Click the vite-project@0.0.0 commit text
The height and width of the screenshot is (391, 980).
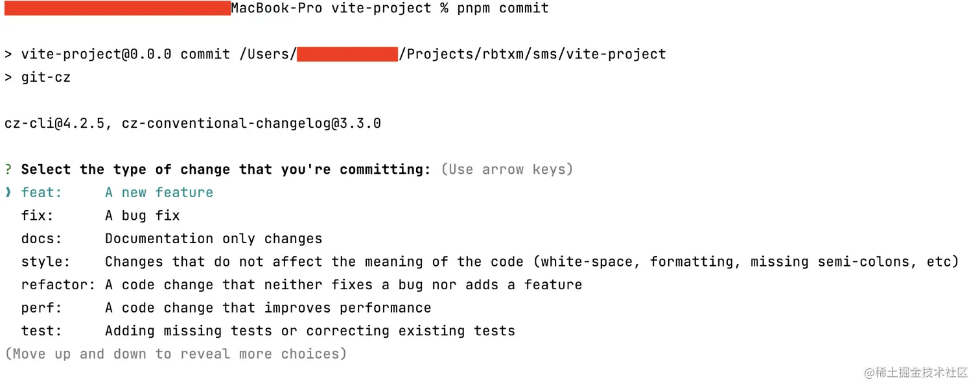tap(125, 54)
